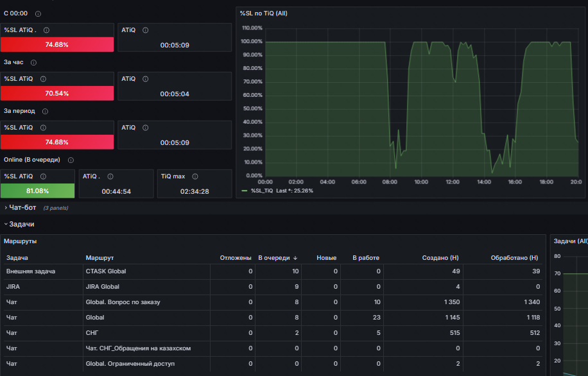Click info icon beside "За час" label
Screen dimensions: 588x376
(33, 63)
